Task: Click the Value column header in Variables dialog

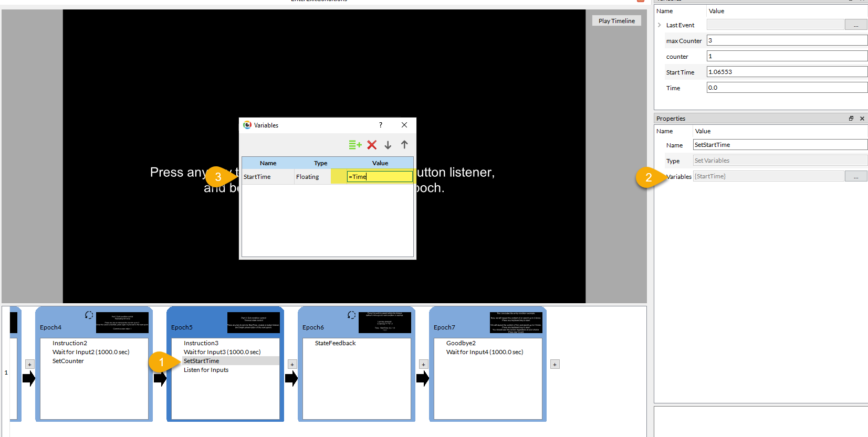Action: click(380, 163)
